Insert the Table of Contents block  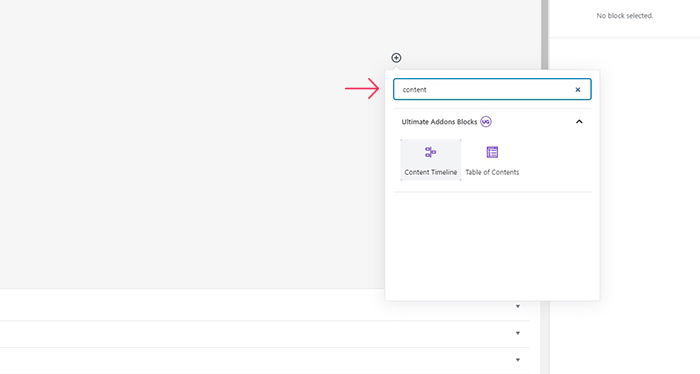492,160
